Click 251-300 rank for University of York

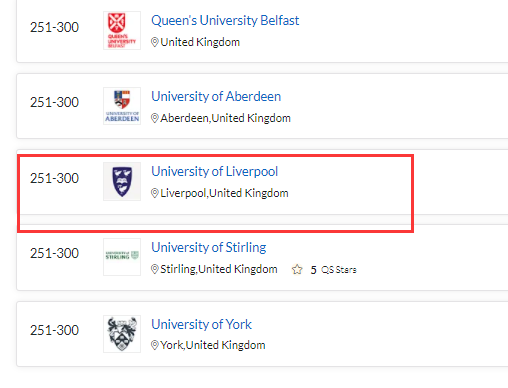pyautogui.click(x=54, y=330)
